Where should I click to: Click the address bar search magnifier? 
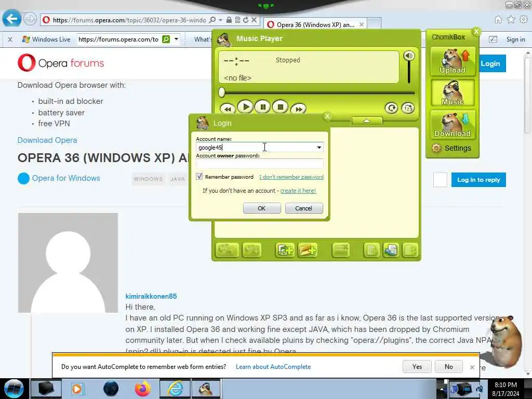click(x=212, y=20)
